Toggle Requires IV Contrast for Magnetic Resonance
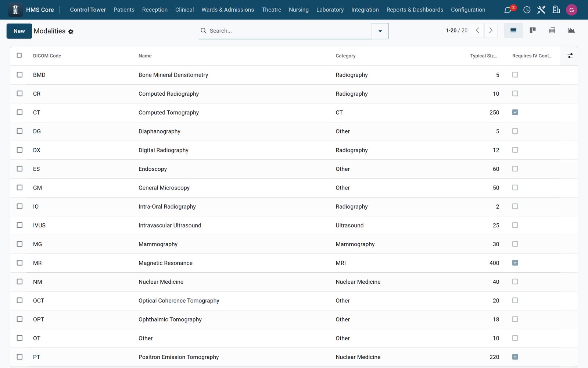Image resolution: width=588 pixels, height=368 pixels. (515, 263)
